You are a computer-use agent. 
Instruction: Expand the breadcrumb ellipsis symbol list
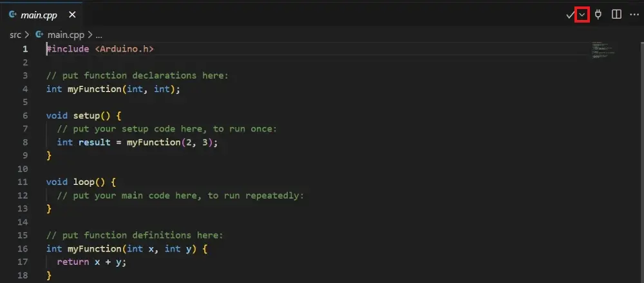point(99,34)
